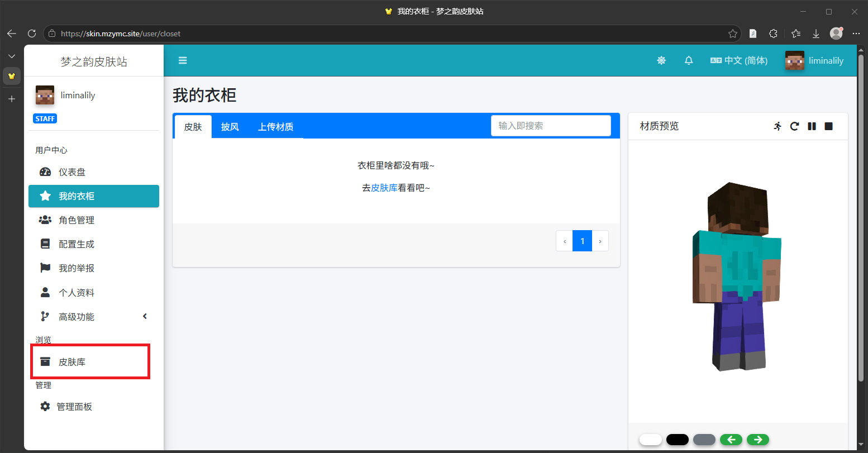Expand the vertical tabs chevron

pyautogui.click(x=12, y=56)
